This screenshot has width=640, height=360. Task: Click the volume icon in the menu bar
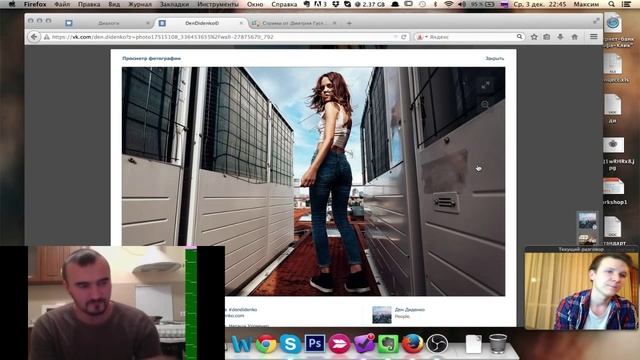pyautogui.click(x=462, y=4)
